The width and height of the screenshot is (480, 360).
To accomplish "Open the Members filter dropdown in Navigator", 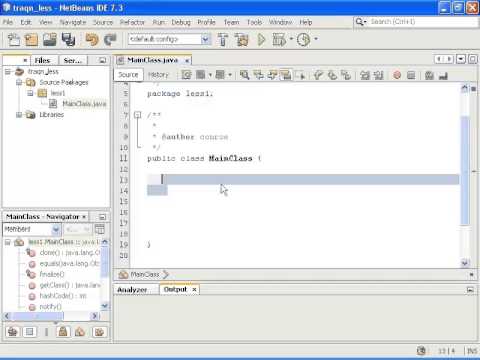I will [x=56, y=229].
